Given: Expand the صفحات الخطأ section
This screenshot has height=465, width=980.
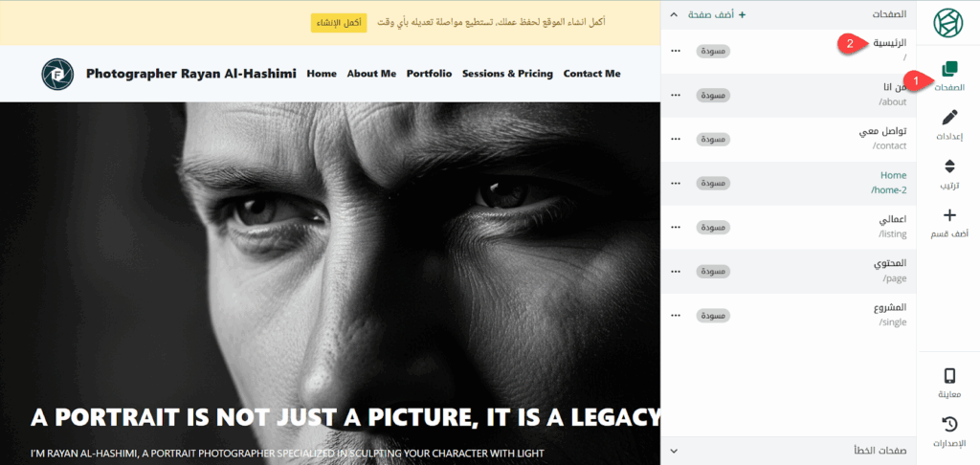Looking at the screenshot, I should 673,450.
